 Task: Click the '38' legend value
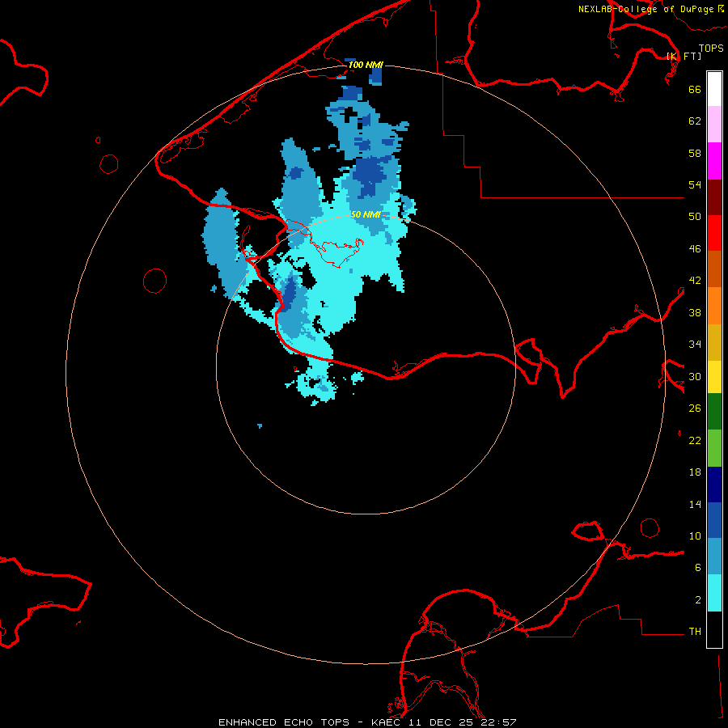click(695, 312)
